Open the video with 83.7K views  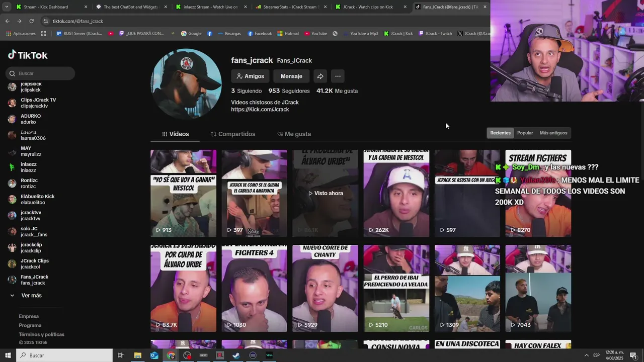pos(183,289)
